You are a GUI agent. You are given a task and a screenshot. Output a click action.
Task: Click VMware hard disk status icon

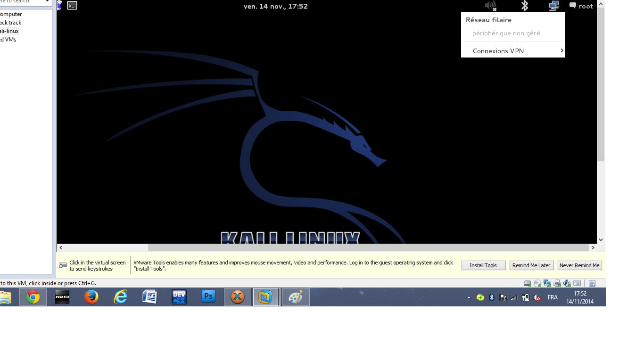[x=528, y=283]
